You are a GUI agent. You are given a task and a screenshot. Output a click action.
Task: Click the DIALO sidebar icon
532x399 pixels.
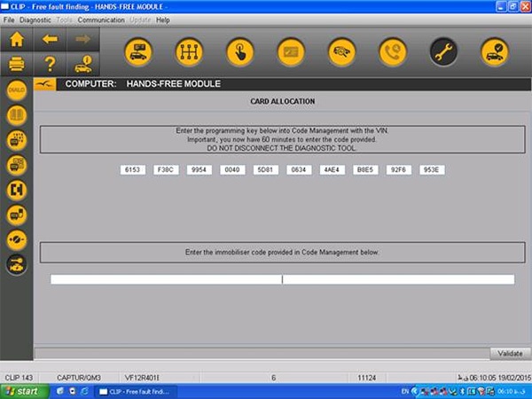(x=16, y=90)
